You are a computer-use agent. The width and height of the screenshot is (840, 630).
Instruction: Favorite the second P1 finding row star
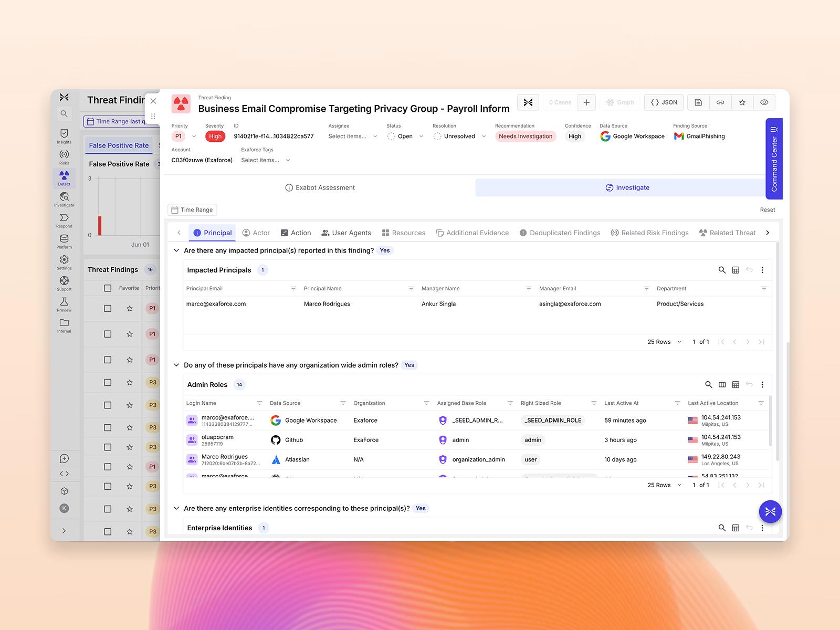tap(130, 334)
